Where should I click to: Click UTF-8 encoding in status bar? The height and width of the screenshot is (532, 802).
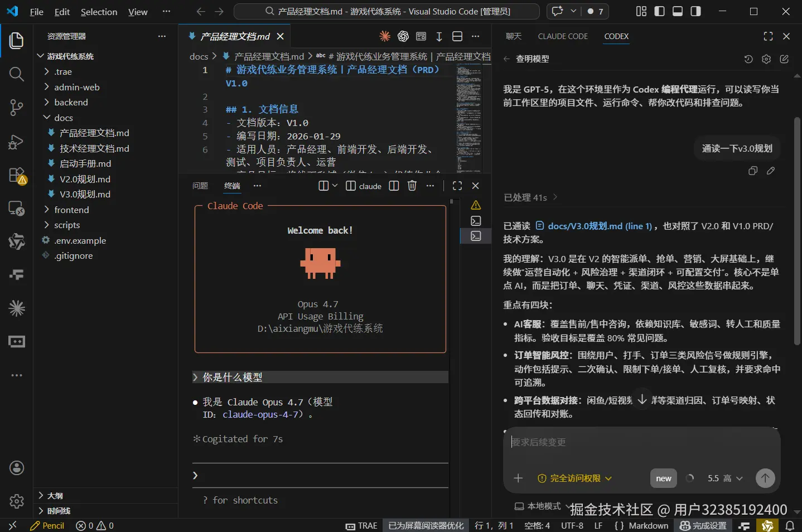[x=572, y=525]
